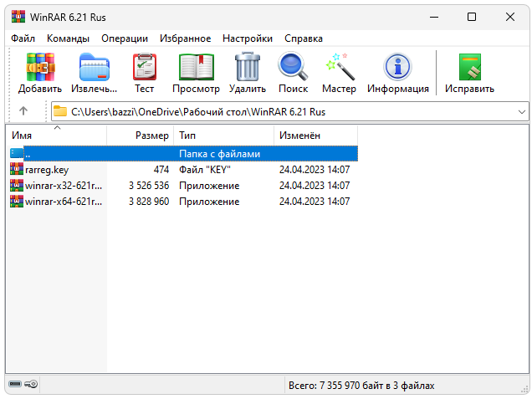Viewport: 532px width, 399px height.
Task: Click the Добавить (Add) archive icon
Action: (40, 67)
